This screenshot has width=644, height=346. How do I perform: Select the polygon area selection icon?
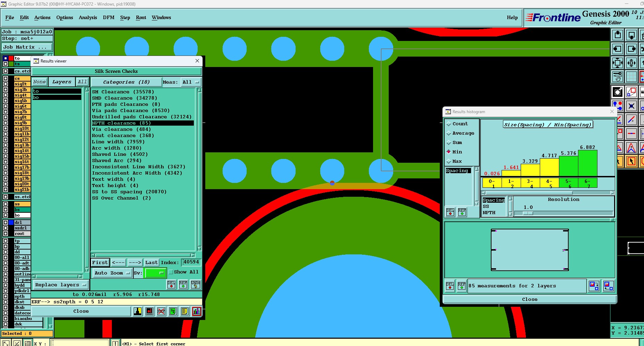click(631, 92)
